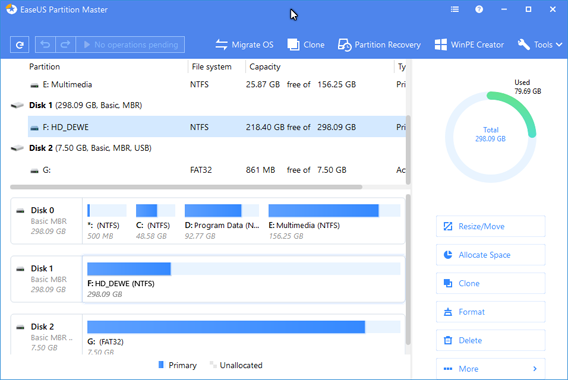
Task: Expand the Tools dropdown menu
Action: [x=540, y=45]
